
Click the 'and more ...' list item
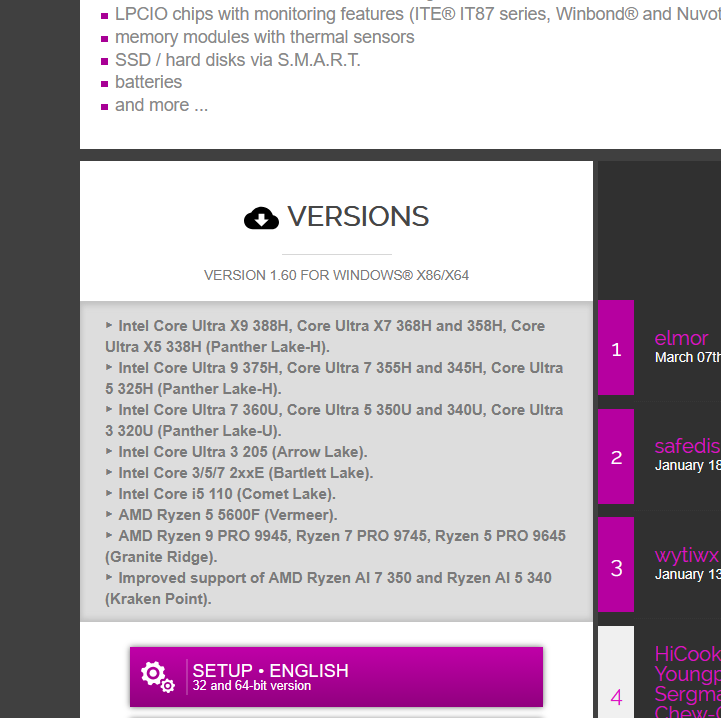pyautogui.click(x=161, y=105)
